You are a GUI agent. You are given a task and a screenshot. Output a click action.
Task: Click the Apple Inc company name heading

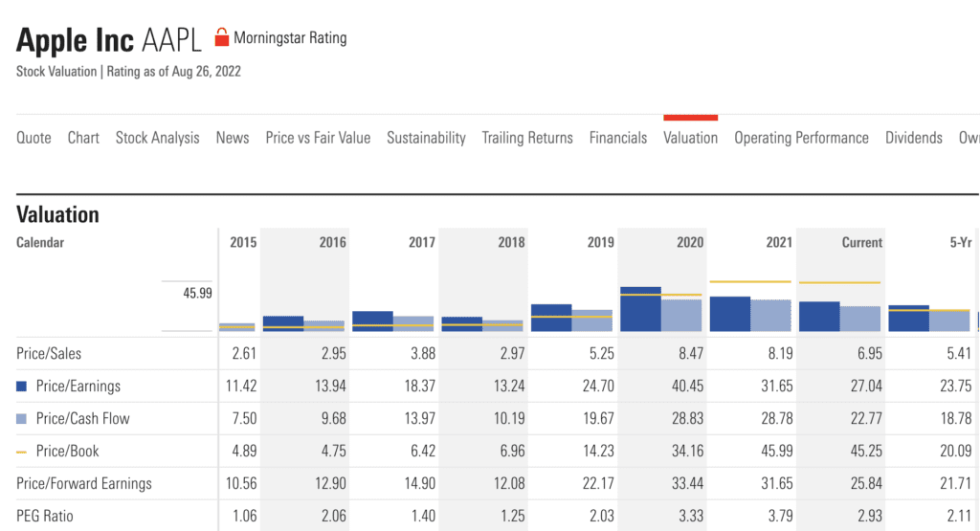[x=75, y=40]
